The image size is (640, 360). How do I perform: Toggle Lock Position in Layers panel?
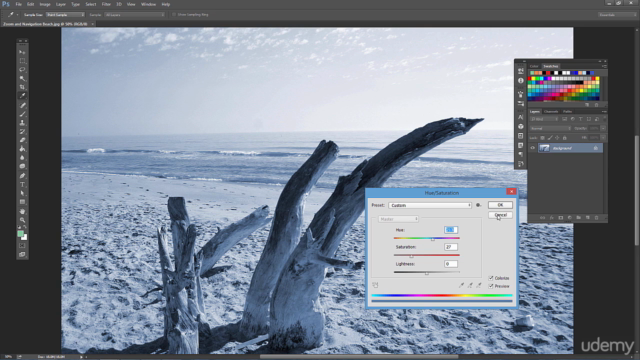tap(557, 138)
